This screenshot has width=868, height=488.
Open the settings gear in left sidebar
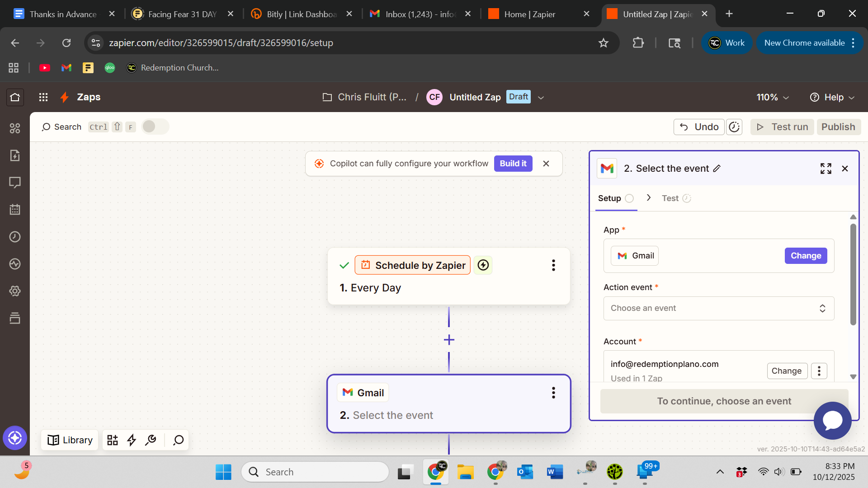pyautogui.click(x=15, y=291)
